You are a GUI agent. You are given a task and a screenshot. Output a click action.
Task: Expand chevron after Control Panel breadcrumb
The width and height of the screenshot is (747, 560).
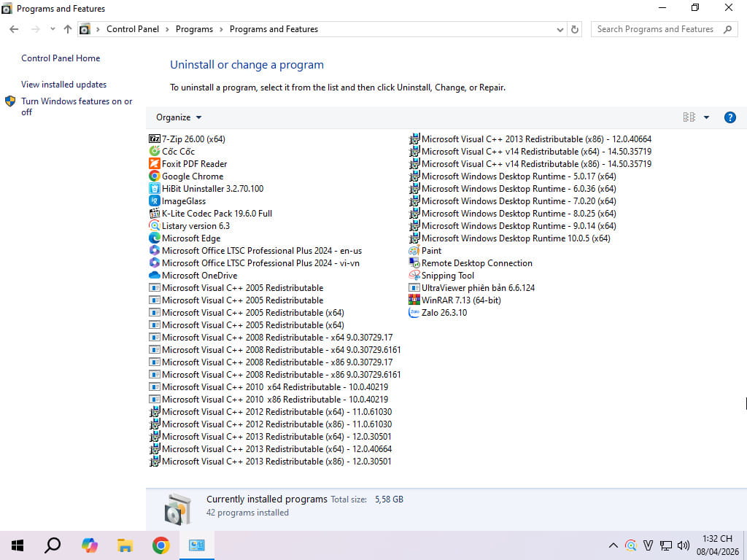167,29
